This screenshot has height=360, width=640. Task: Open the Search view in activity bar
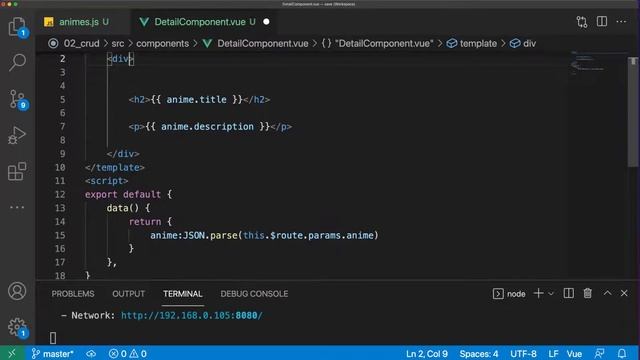(17, 62)
